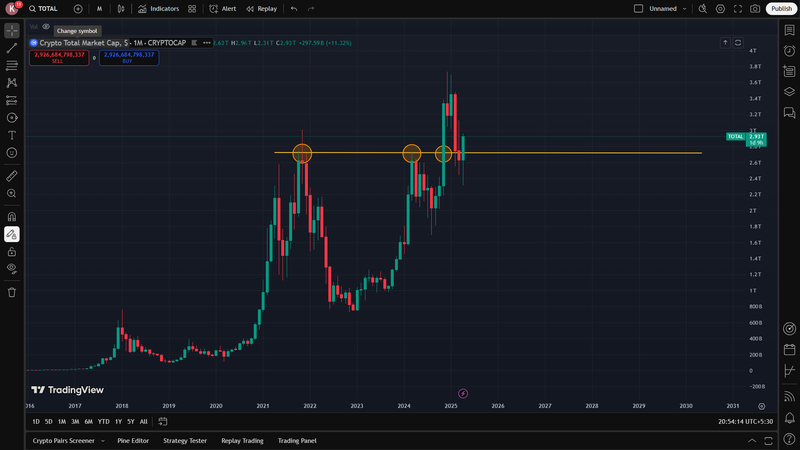Select the All date range
The image size is (800, 450).
(143, 421)
